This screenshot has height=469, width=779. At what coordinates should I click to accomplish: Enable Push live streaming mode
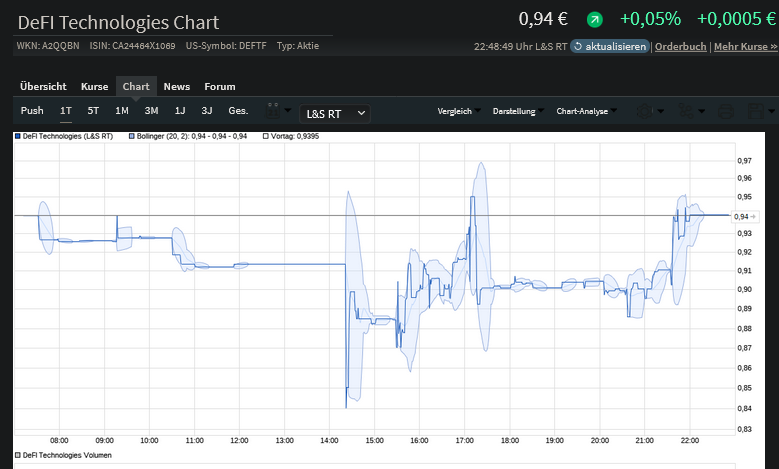tap(32, 111)
